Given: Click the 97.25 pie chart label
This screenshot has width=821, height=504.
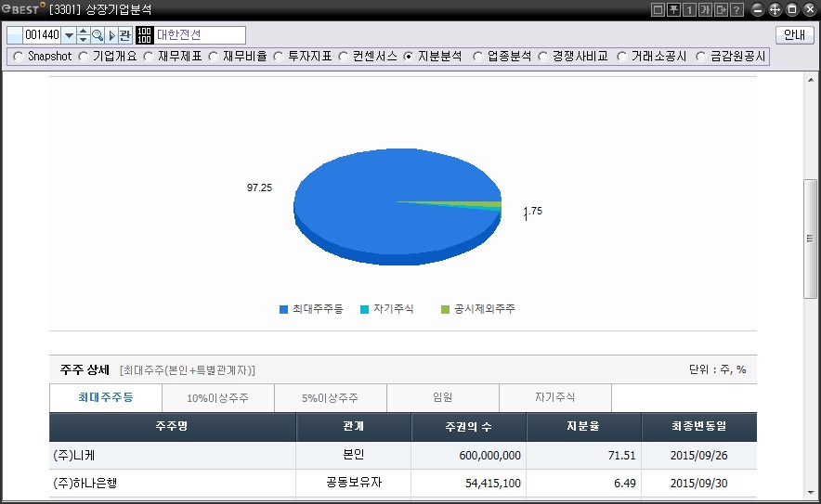Looking at the screenshot, I should pyautogui.click(x=260, y=187).
